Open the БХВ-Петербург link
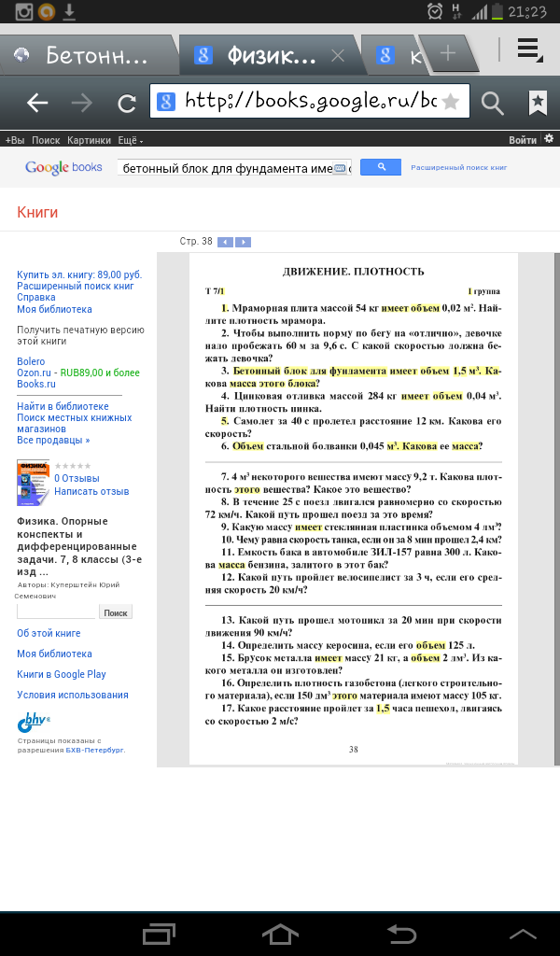The width and height of the screenshot is (560, 956). [x=96, y=751]
